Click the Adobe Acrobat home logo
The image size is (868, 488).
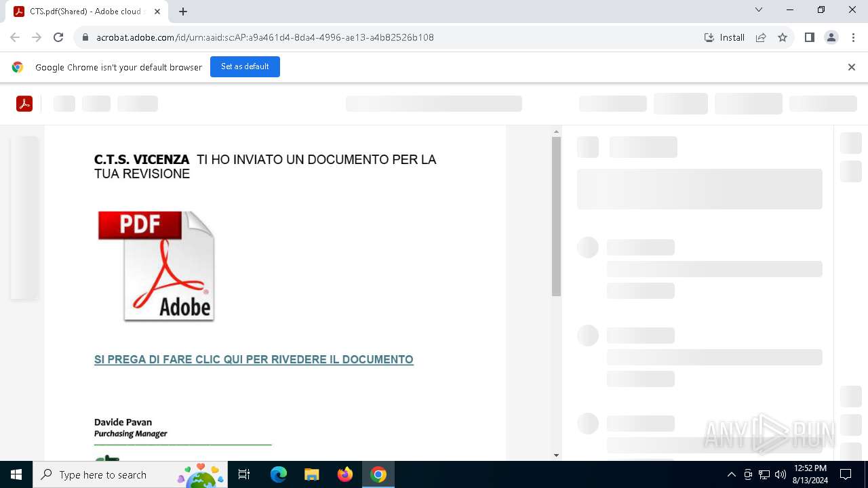click(x=24, y=104)
